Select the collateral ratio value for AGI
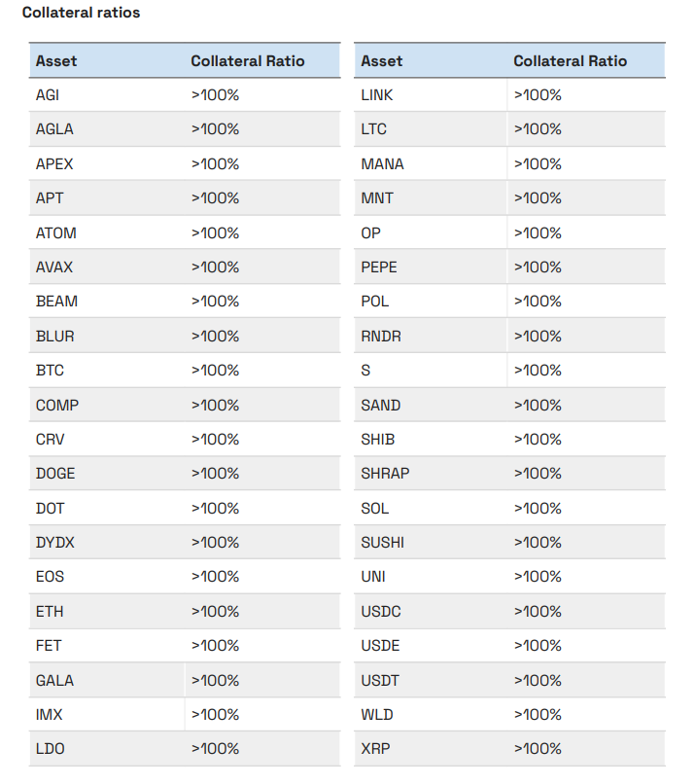 (215, 95)
